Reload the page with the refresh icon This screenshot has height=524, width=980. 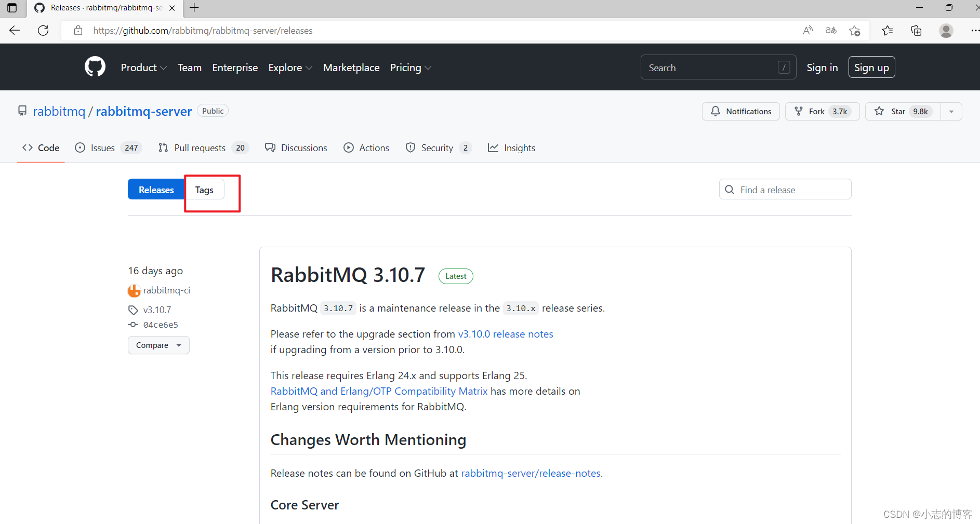[43, 31]
